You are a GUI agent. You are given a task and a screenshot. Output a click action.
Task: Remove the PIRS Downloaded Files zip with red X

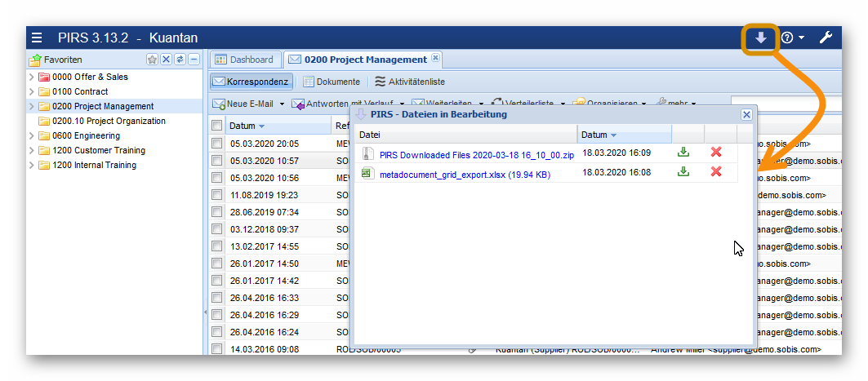(716, 153)
